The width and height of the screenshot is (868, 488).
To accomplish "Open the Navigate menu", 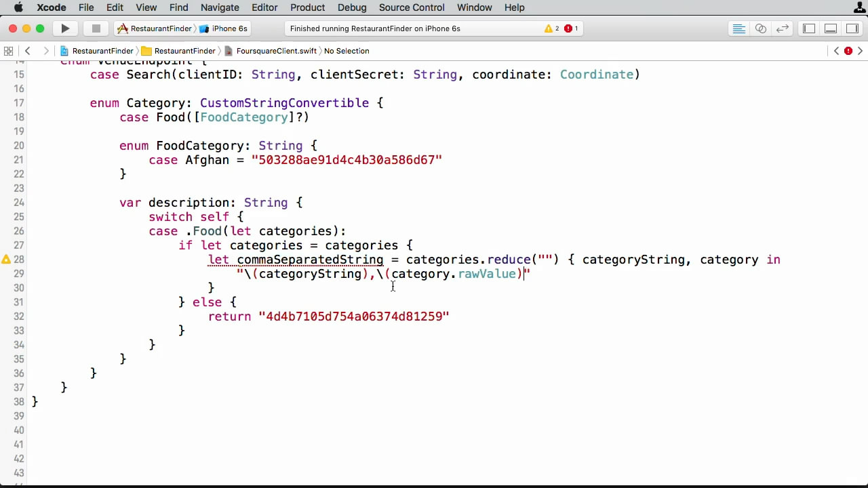I will [x=220, y=7].
